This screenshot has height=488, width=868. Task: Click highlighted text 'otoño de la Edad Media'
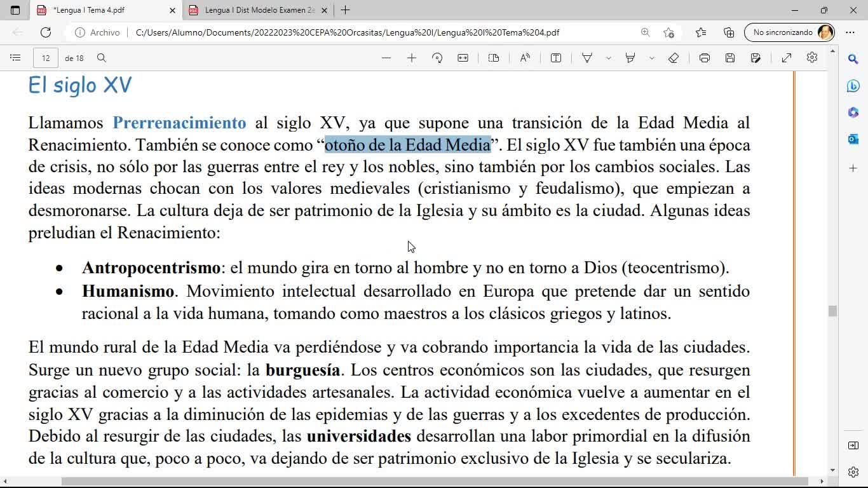tap(407, 145)
